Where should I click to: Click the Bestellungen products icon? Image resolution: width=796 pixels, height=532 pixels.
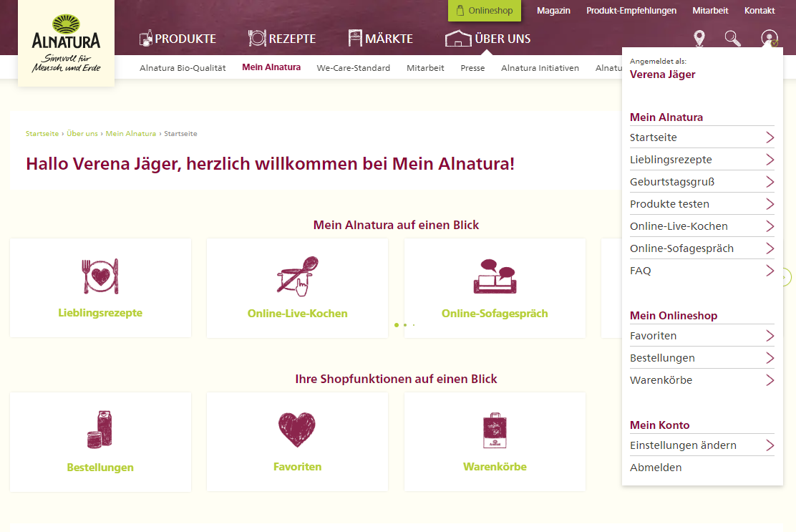point(100,430)
